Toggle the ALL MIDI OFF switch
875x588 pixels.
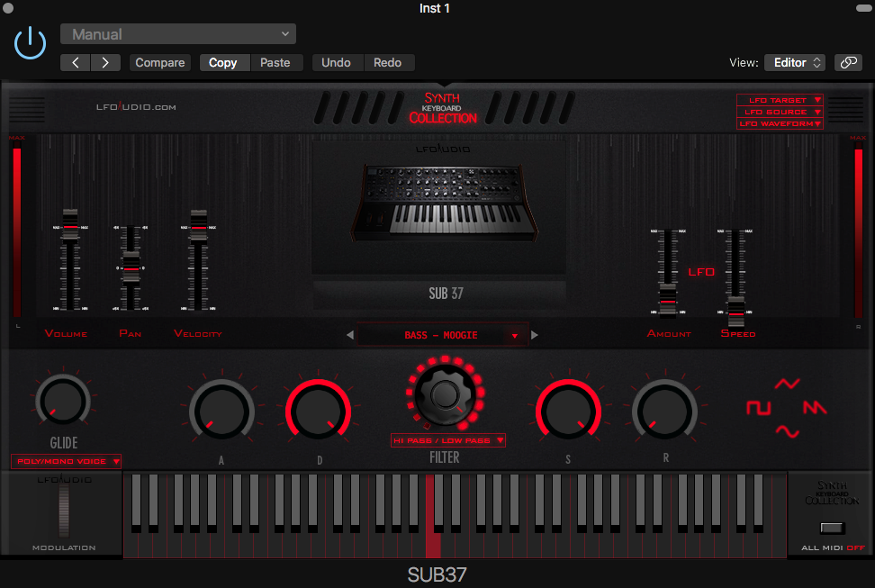tap(831, 529)
